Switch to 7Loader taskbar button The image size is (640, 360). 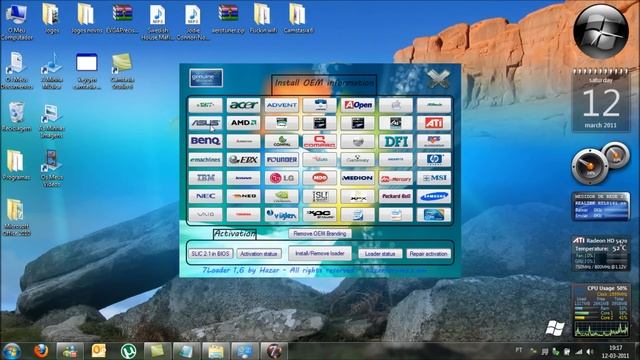click(274, 351)
